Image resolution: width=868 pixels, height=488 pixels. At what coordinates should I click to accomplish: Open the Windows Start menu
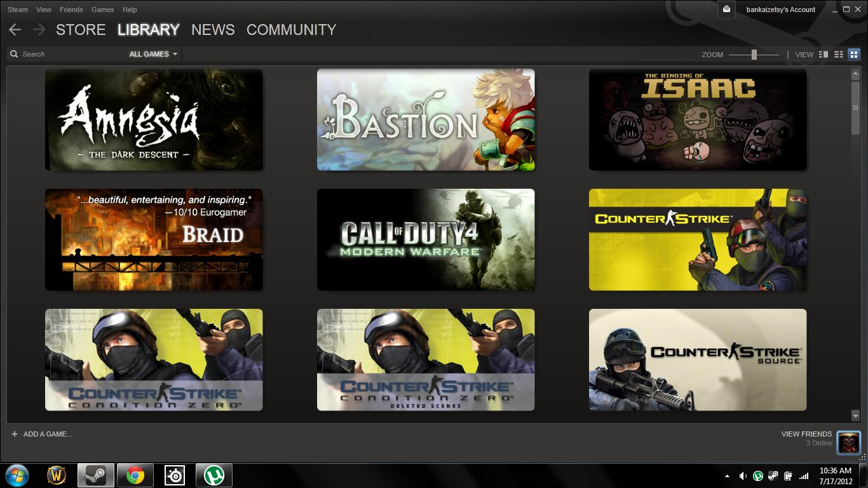(17, 475)
